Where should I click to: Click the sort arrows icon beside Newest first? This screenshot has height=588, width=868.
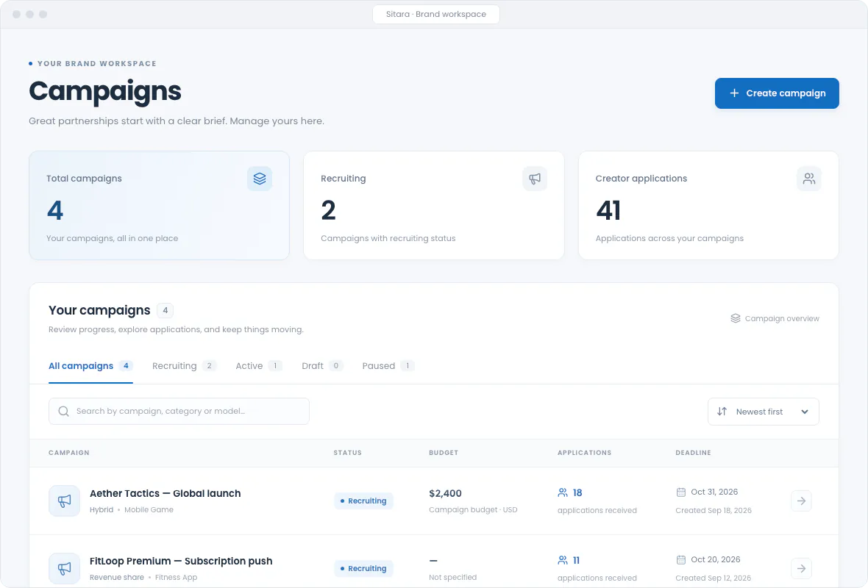(722, 412)
